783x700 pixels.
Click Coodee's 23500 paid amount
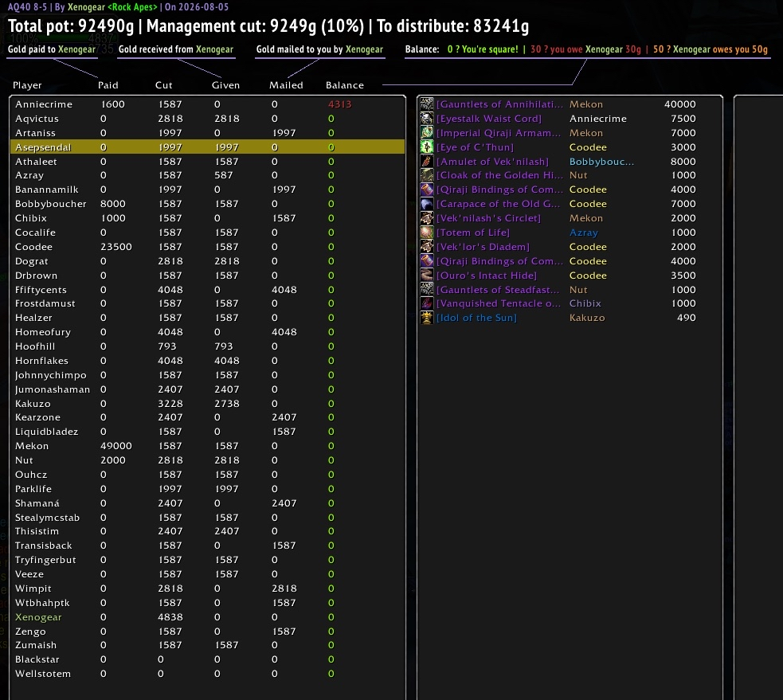(x=115, y=247)
